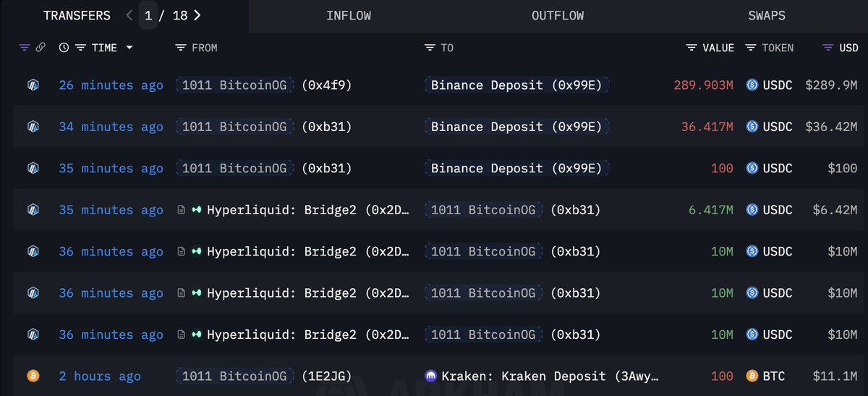Open the TO column filter
The width and height of the screenshot is (868, 396).
430,48
